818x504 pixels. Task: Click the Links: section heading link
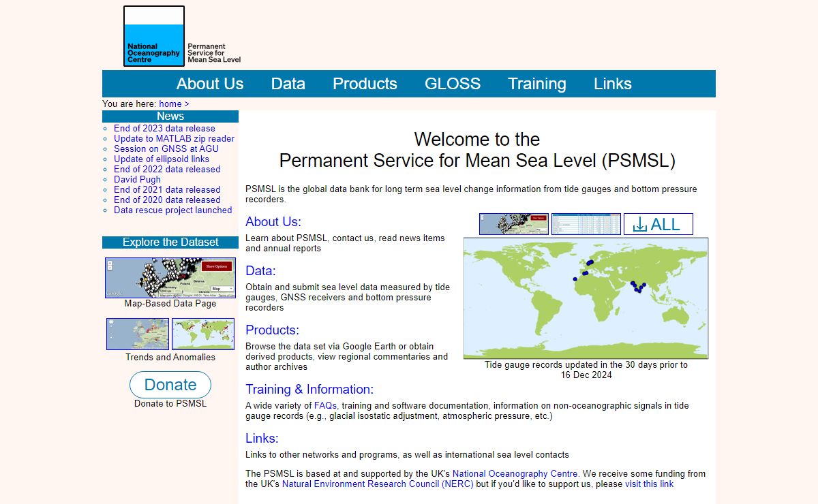click(x=262, y=439)
